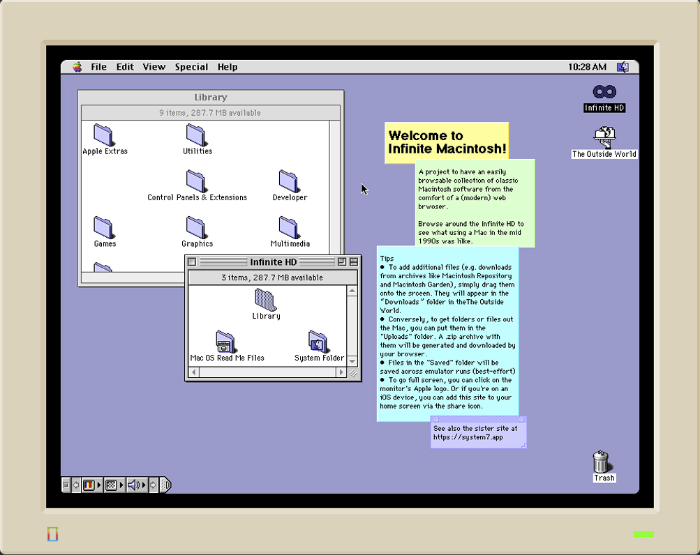Open the Apple Extras folder in Library
This screenshot has width=700, height=555.
pyautogui.click(x=104, y=135)
